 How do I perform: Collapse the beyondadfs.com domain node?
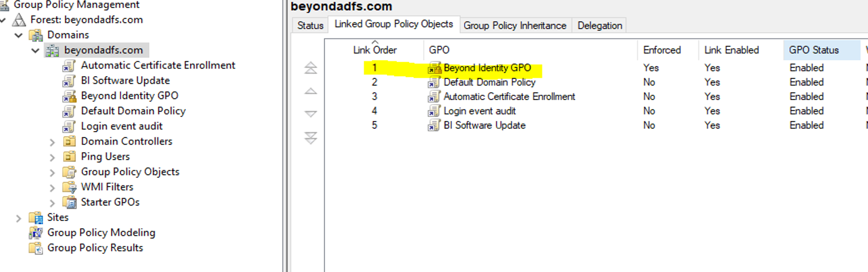[36, 50]
